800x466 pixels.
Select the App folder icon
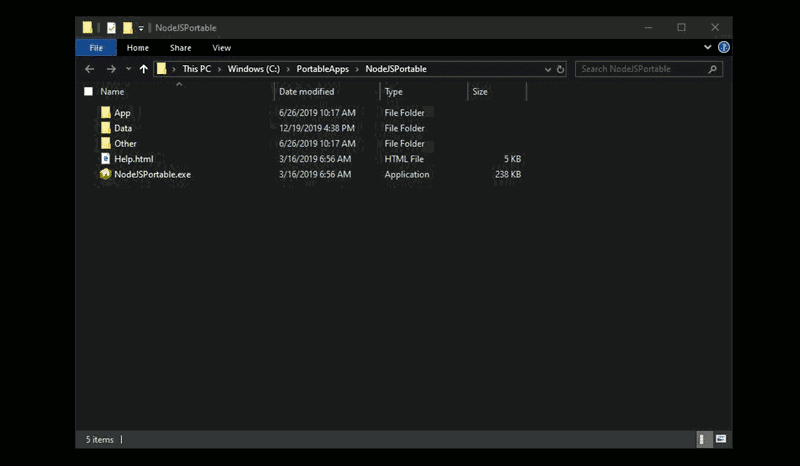click(106, 112)
